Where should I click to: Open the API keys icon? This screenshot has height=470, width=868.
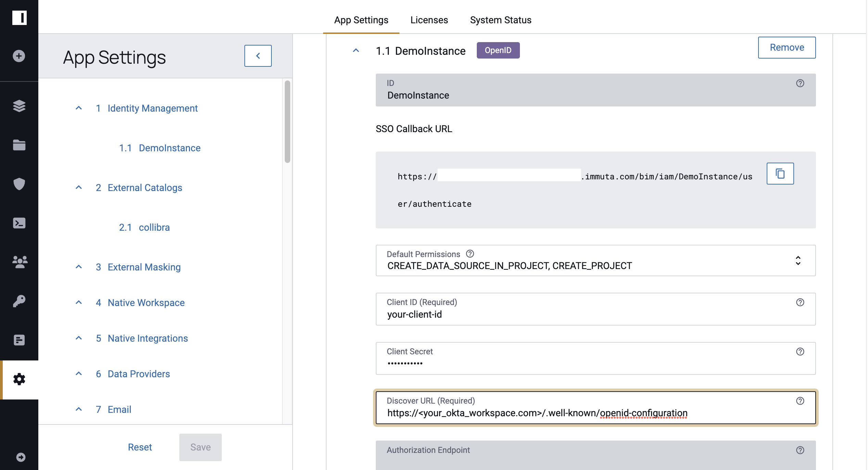(19, 301)
